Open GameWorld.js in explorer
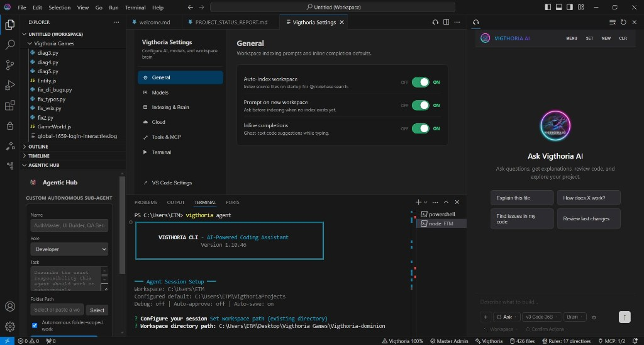 coord(54,127)
